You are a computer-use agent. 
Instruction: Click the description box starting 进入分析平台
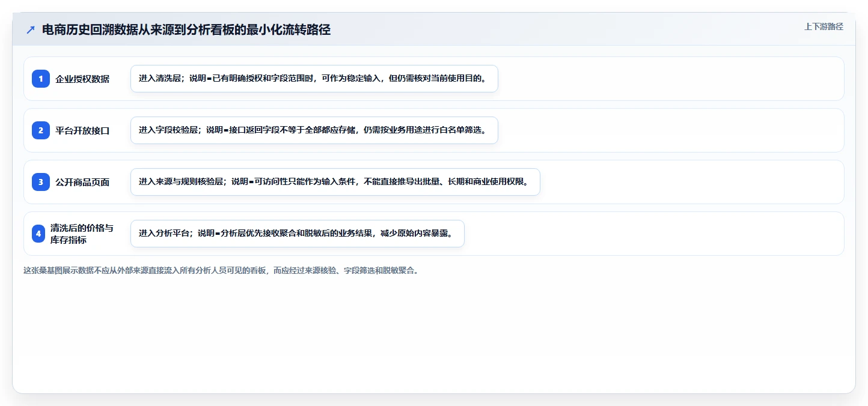point(298,234)
